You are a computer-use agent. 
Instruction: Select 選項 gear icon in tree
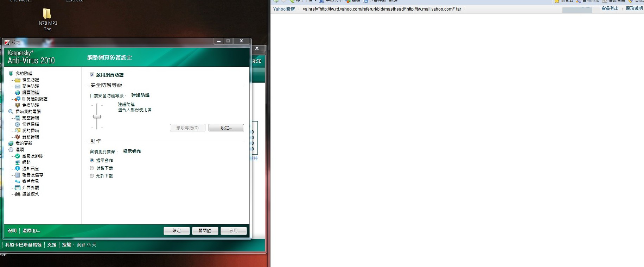click(x=11, y=150)
